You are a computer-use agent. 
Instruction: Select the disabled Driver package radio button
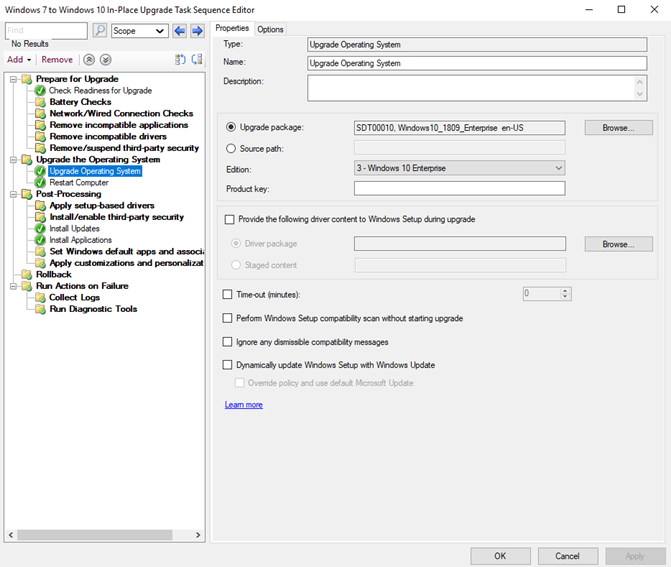236,243
